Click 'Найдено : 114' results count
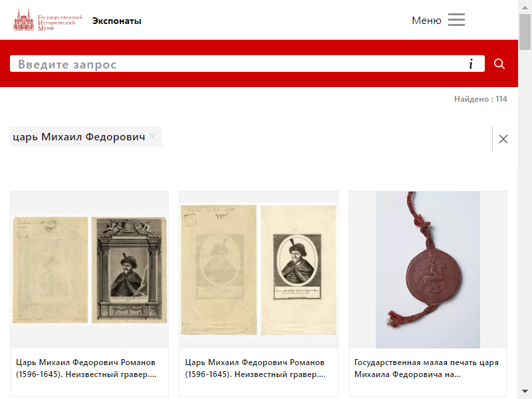Image resolution: width=532 pixels, height=399 pixels. coord(480,99)
